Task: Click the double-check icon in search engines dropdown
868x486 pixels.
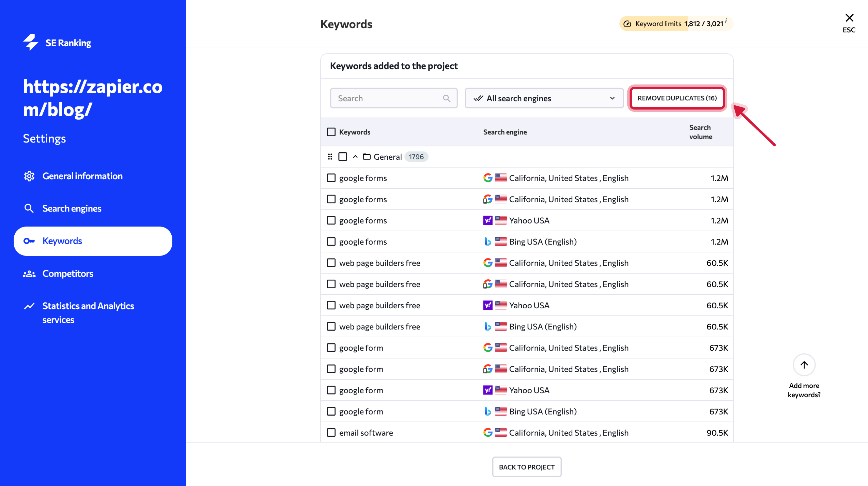Action: 479,98
